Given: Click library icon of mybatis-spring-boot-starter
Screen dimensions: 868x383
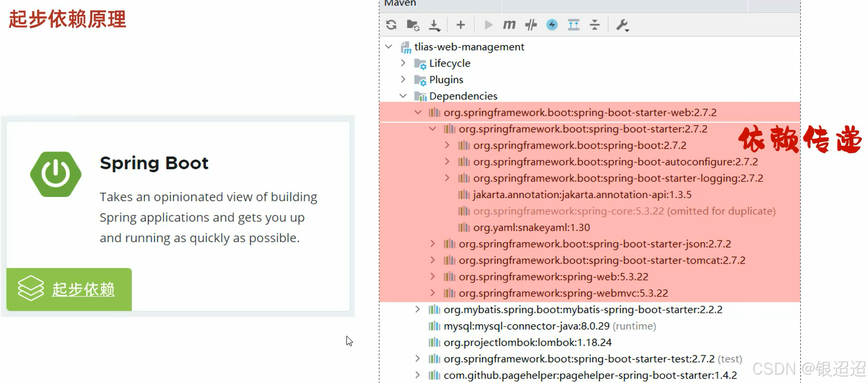Looking at the screenshot, I should coord(434,309).
